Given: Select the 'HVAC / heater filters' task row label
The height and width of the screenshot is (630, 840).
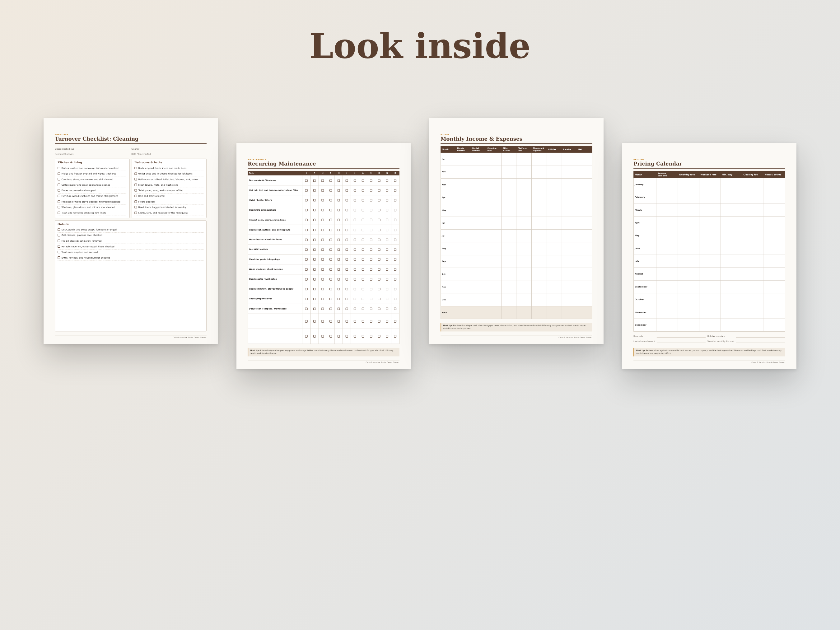Looking at the screenshot, I should point(260,200).
